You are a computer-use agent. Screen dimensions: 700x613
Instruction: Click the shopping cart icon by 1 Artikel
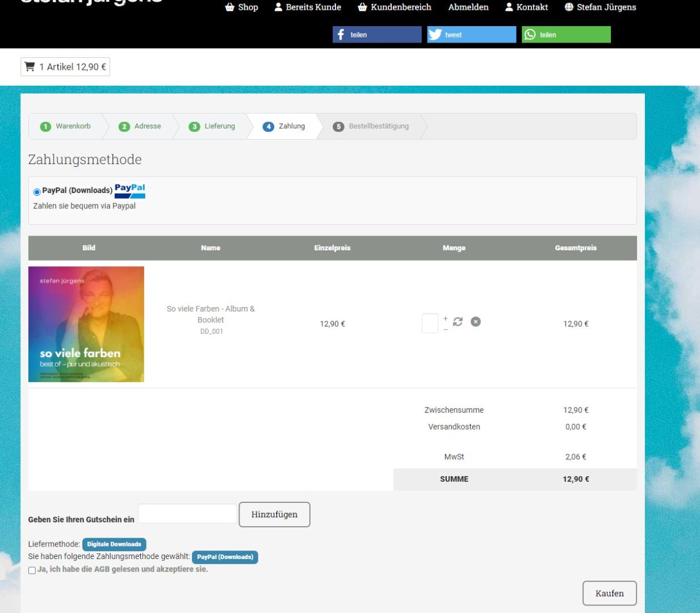(x=30, y=67)
